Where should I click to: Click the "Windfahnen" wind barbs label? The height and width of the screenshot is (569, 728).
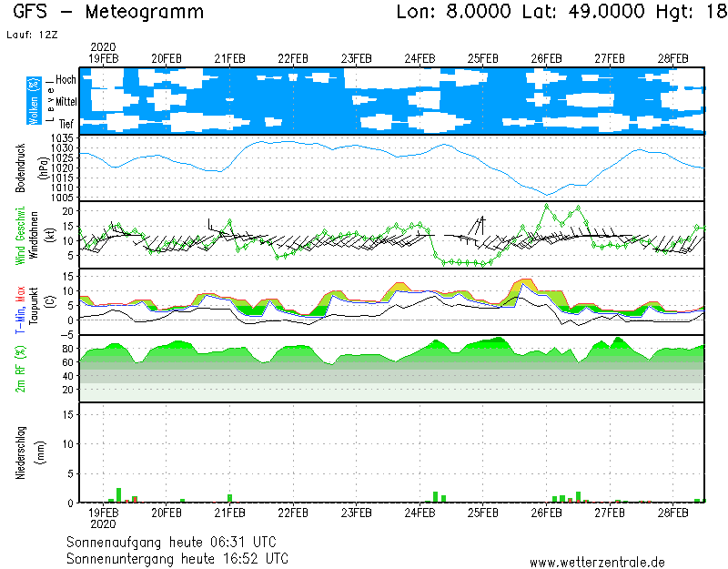34,235
